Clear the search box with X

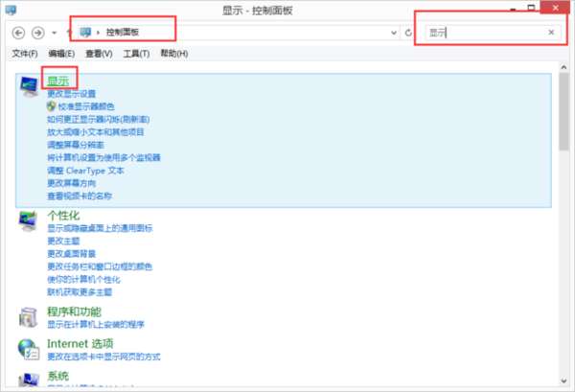click(551, 33)
